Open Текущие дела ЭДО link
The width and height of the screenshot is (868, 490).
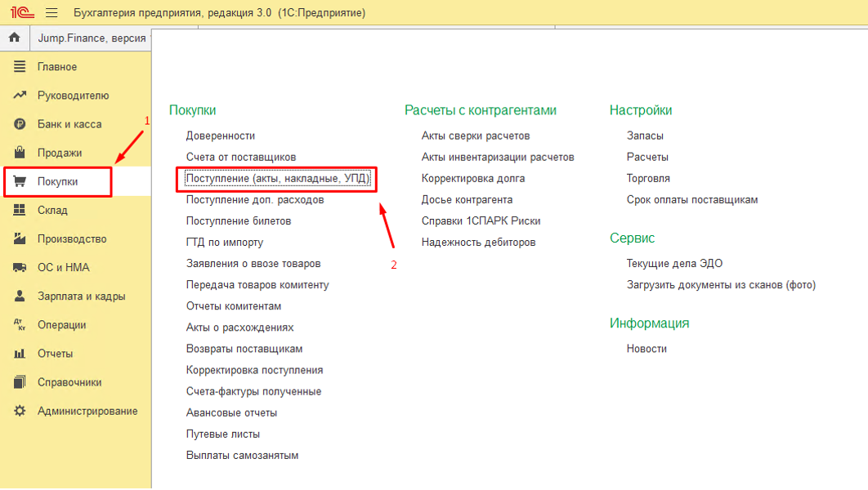674,264
